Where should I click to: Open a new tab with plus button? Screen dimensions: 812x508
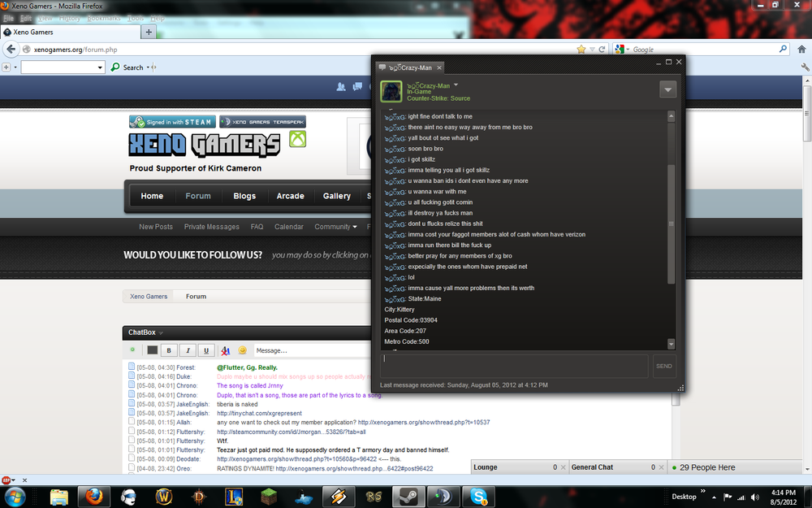(149, 33)
